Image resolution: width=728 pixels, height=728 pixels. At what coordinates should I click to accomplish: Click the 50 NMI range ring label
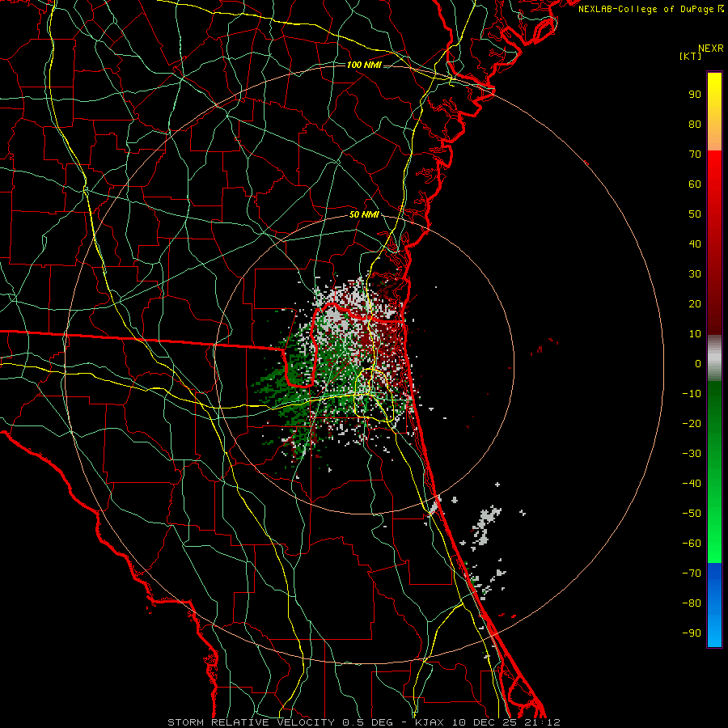tap(364, 214)
